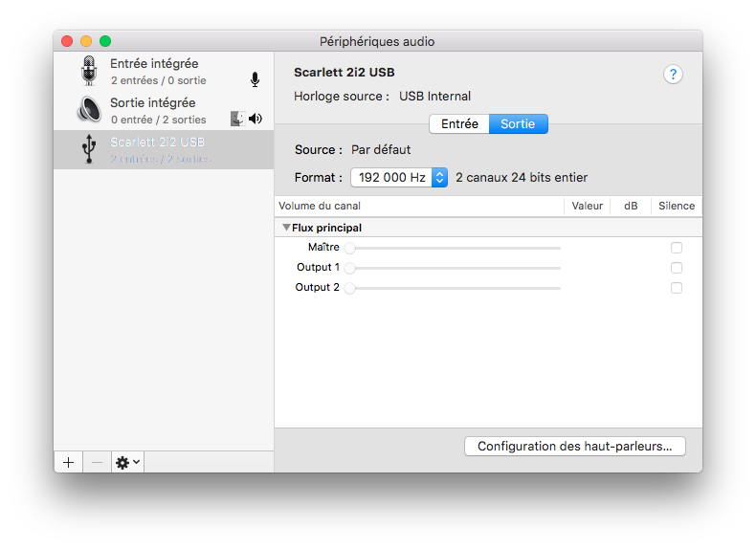Select Scarlett 2i2 USB in device list
756x549 pixels.
click(164, 149)
